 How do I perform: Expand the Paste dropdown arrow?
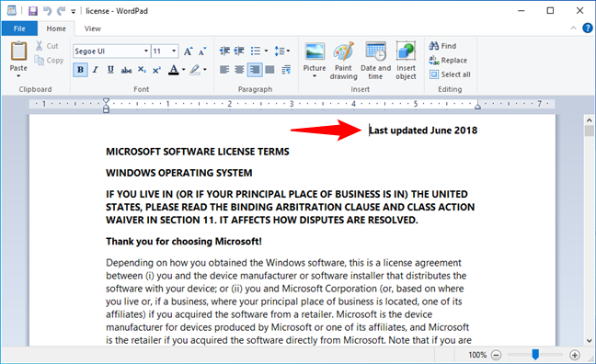click(x=18, y=75)
